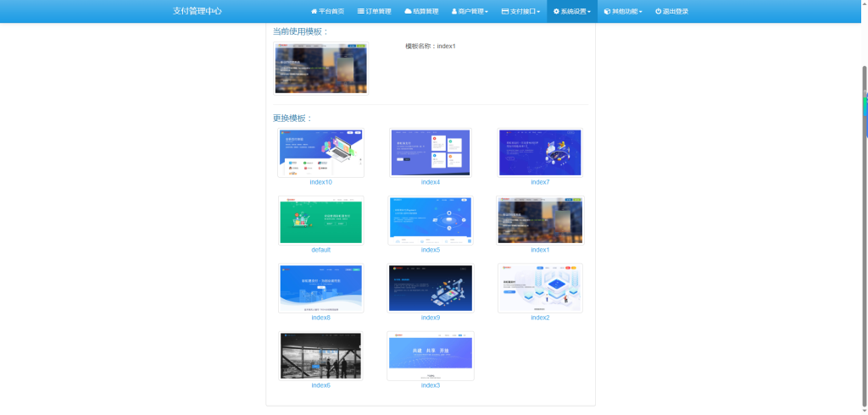This screenshot has width=868, height=415.
Task: Click the index8 template thumbnail image
Action: (321, 288)
